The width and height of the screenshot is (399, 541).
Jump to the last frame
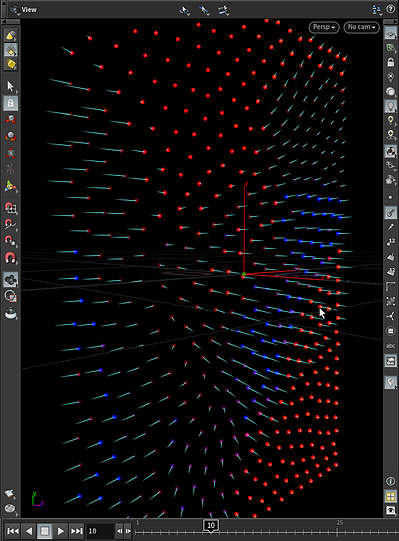pos(76,531)
